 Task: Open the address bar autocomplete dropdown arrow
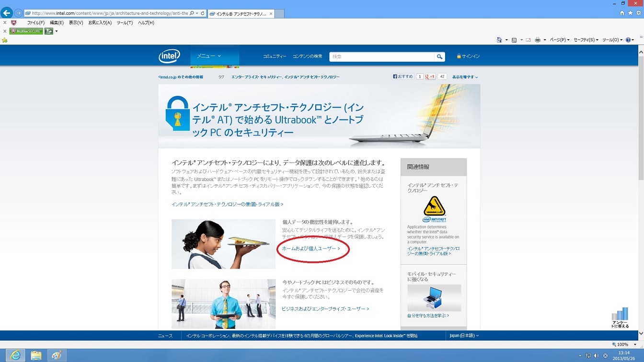[197, 13]
